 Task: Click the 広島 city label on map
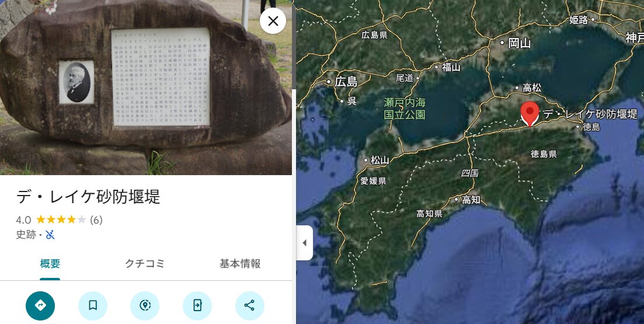click(346, 82)
